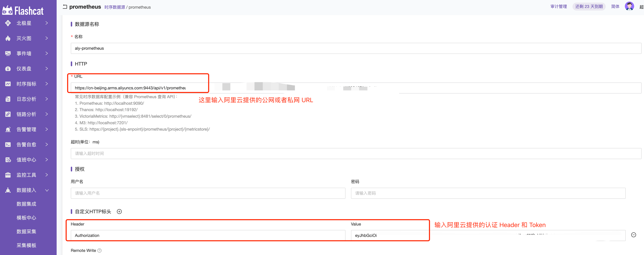Click the 时序数据源 breadcrumb link
The width and height of the screenshot is (644, 255).
pyautogui.click(x=114, y=7)
